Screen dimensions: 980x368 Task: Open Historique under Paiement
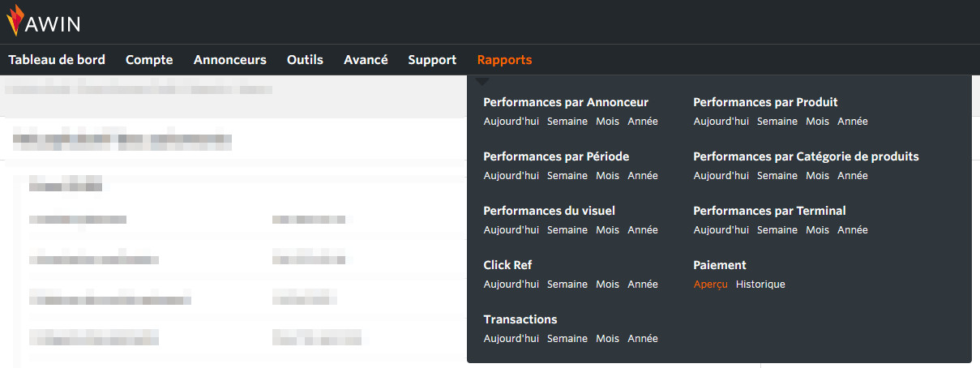pyautogui.click(x=760, y=285)
